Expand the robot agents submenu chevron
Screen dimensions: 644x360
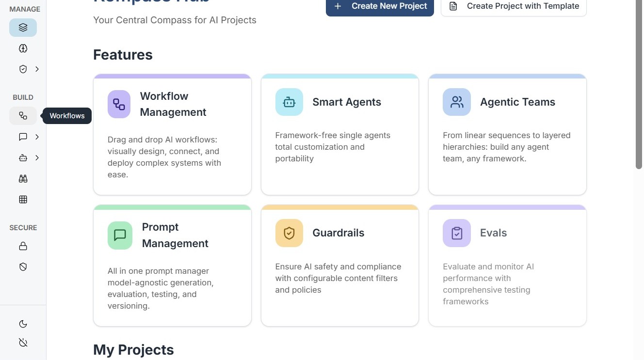coord(37,158)
